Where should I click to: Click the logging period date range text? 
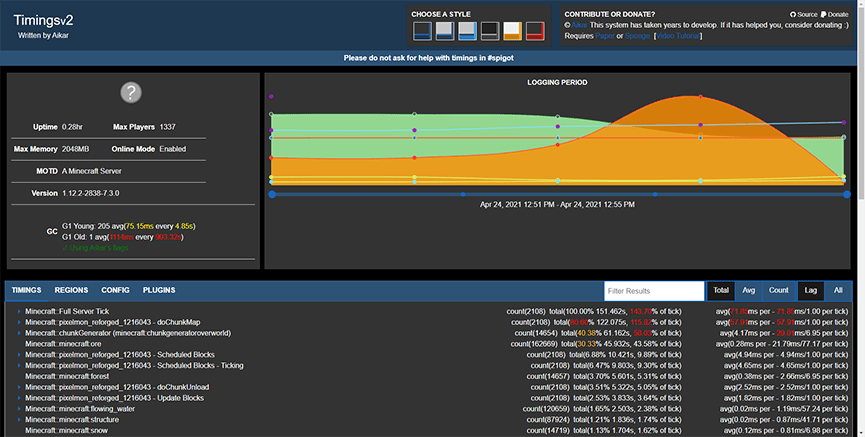(x=557, y=205)
